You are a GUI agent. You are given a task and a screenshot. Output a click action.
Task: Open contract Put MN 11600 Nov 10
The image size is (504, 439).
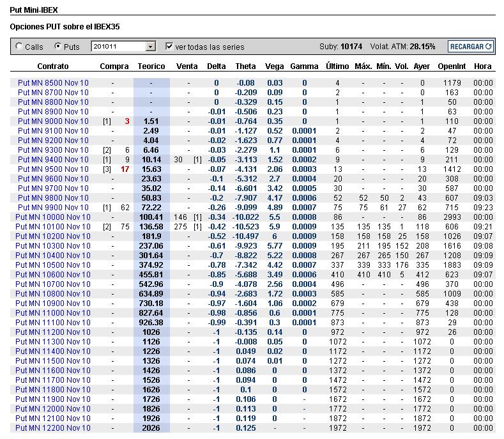coord(53,371)
